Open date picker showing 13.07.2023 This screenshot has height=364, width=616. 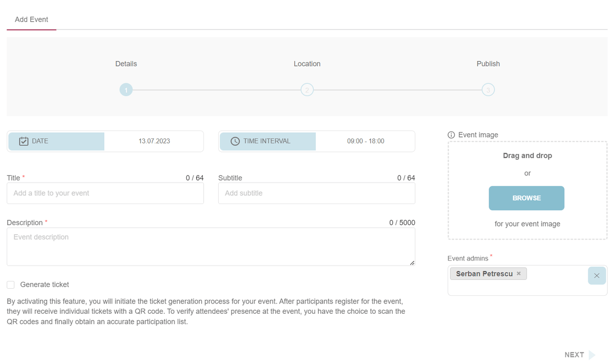coord(154,141)
